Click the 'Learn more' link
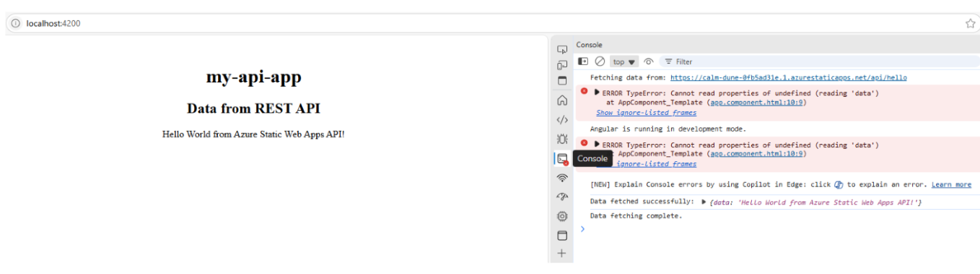Viewport: 980px width, 274px height. (x=951, y=184)
